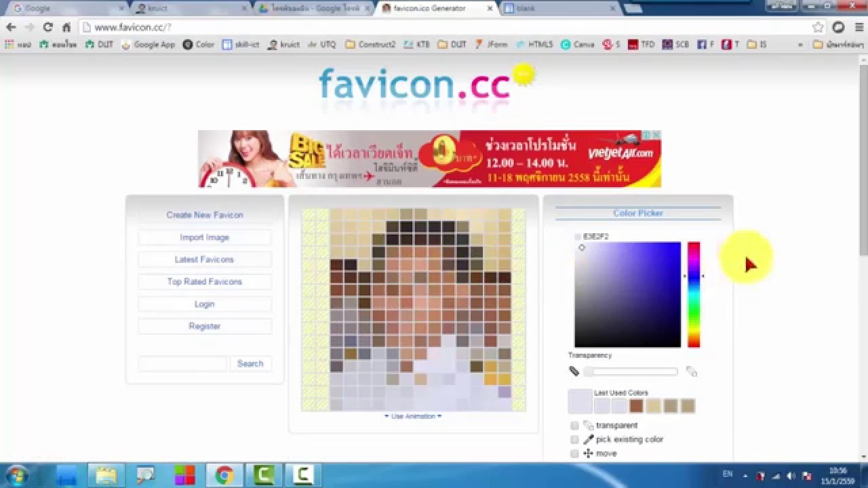Click the EN language indicator

(728, 474)
